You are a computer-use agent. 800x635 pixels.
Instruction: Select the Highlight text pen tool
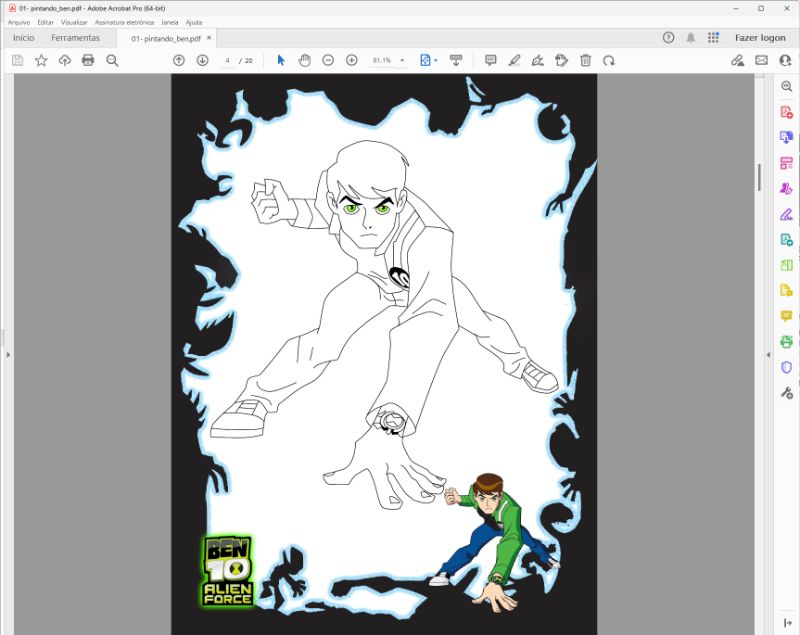tap(514, 60)
